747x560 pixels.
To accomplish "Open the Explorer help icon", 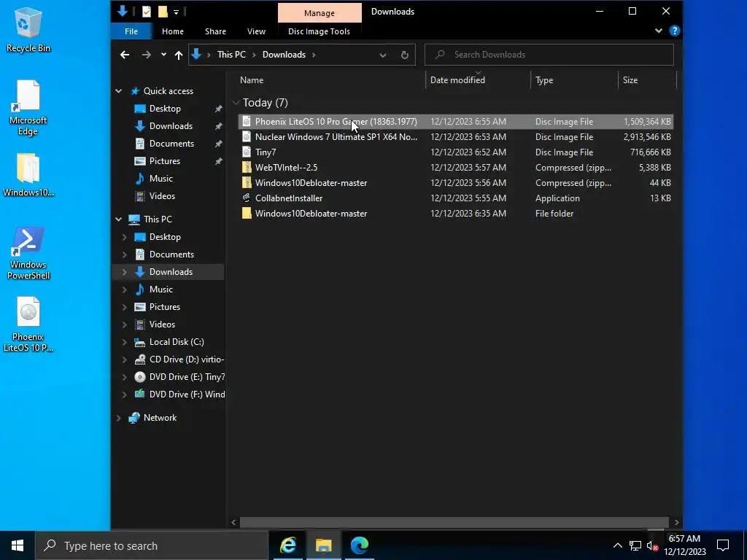I will coord(674,31).
